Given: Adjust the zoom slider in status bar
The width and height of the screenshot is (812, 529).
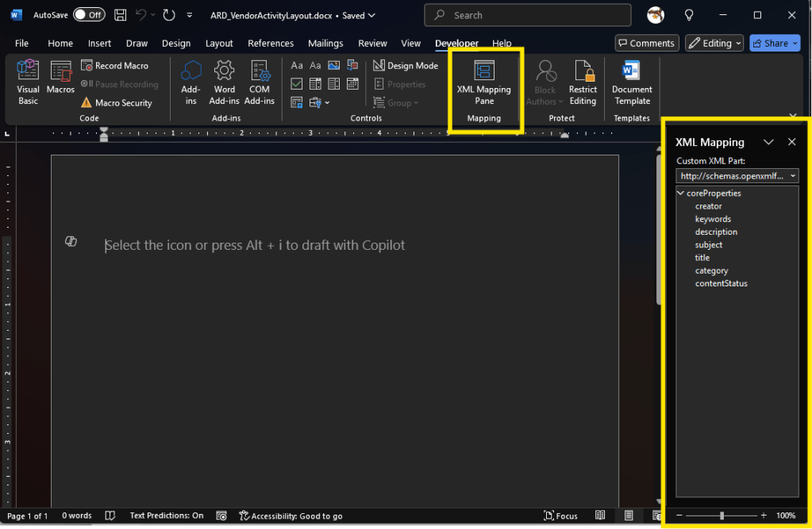Looking at the screenshot, I should [x=722, y=516].
